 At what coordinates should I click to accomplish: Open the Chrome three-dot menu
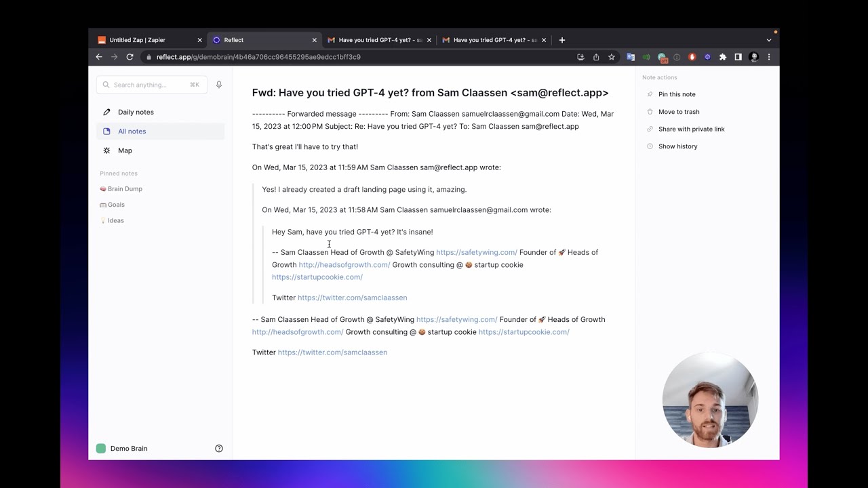768,57
